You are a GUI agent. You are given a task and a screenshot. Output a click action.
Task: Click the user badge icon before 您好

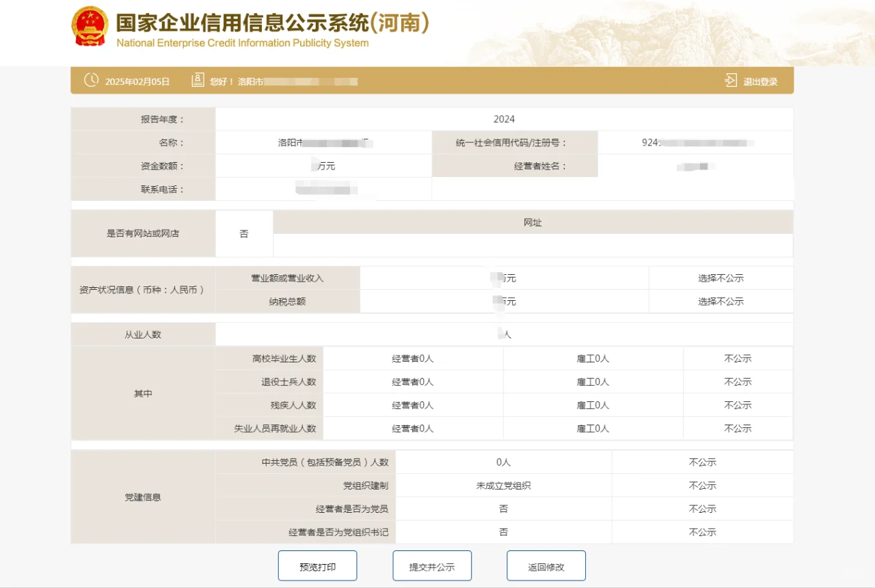tap(198, 80)
